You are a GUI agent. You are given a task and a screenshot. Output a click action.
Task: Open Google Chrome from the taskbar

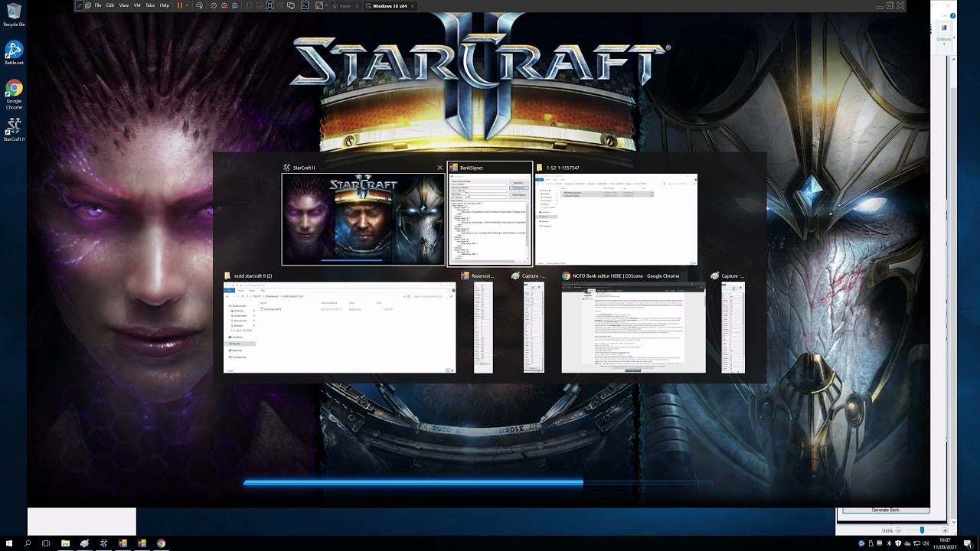point(161,543)
